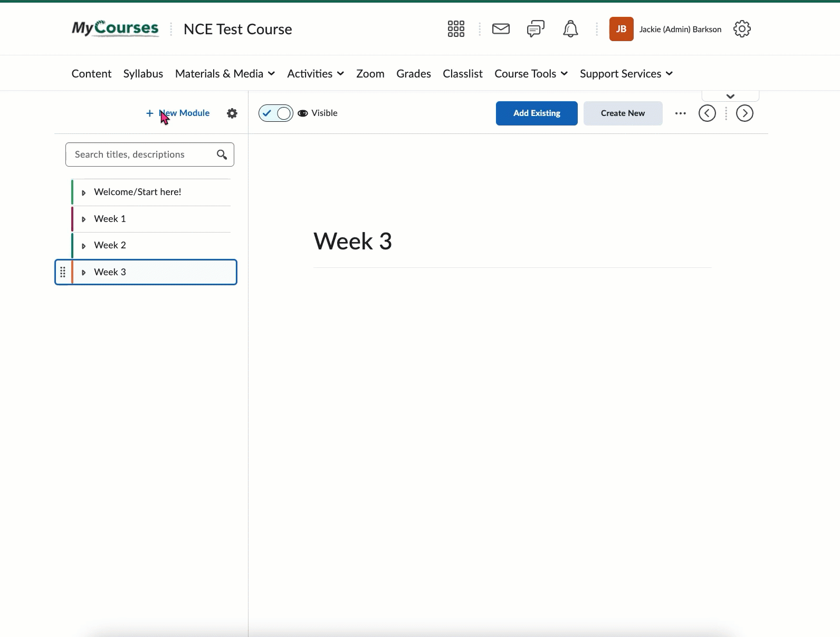Grab the Week 3 drag handle
The image size is (840, 637).
(x=63, y=272)
